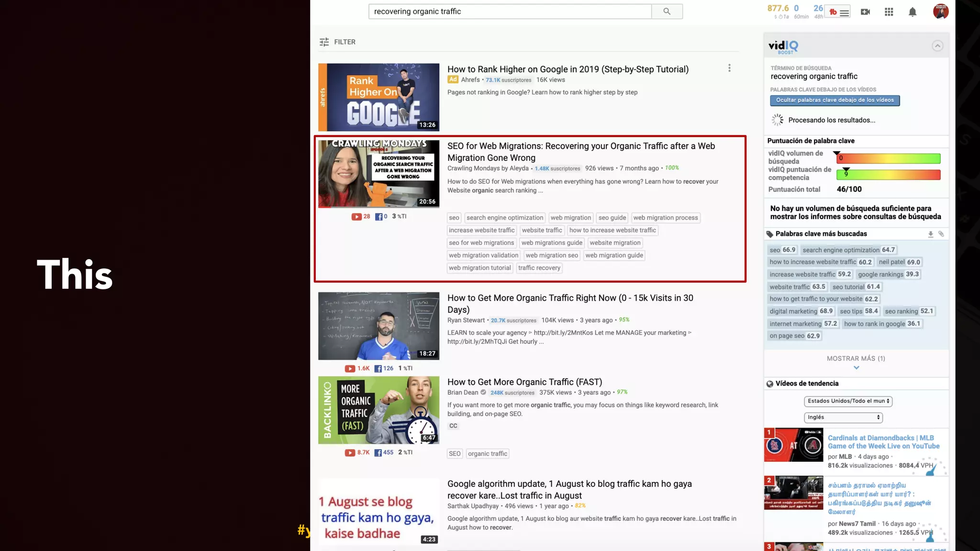The image size is (980, 551).
Task: Open Crawling Mondays video thumbnail
Action: pos(379,174)
